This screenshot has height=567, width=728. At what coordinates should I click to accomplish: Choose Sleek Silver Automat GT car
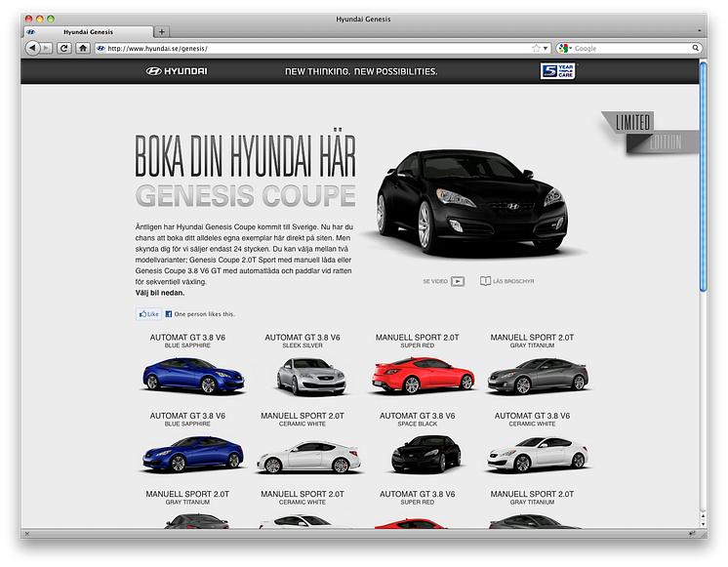click(x=310, y=376)
